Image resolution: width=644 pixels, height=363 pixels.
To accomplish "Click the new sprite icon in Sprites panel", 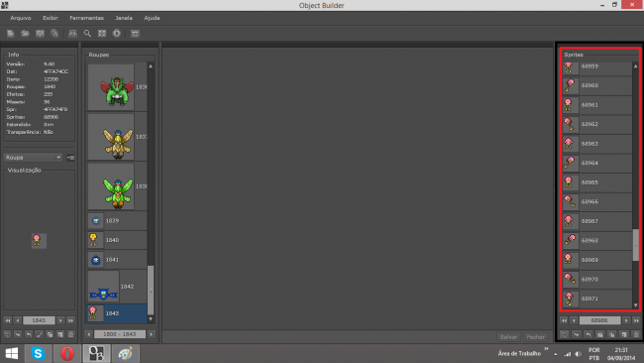I will coord(624,334).
